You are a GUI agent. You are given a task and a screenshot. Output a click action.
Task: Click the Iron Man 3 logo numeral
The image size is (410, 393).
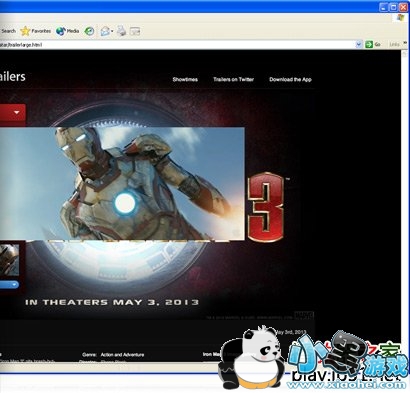pos(266,207)
